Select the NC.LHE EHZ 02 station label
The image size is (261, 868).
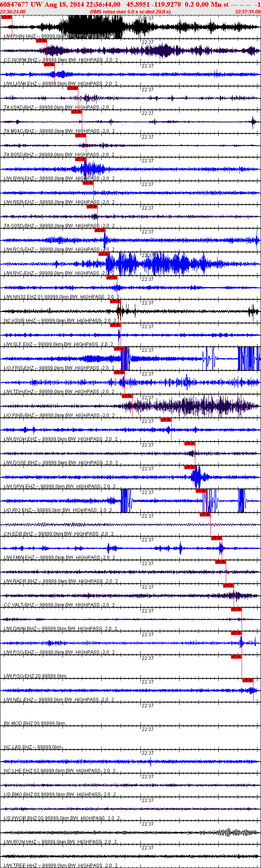click(60, 771)
